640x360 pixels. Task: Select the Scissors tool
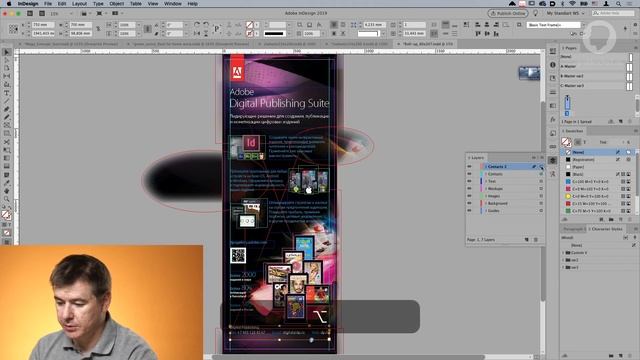(7, 142)
